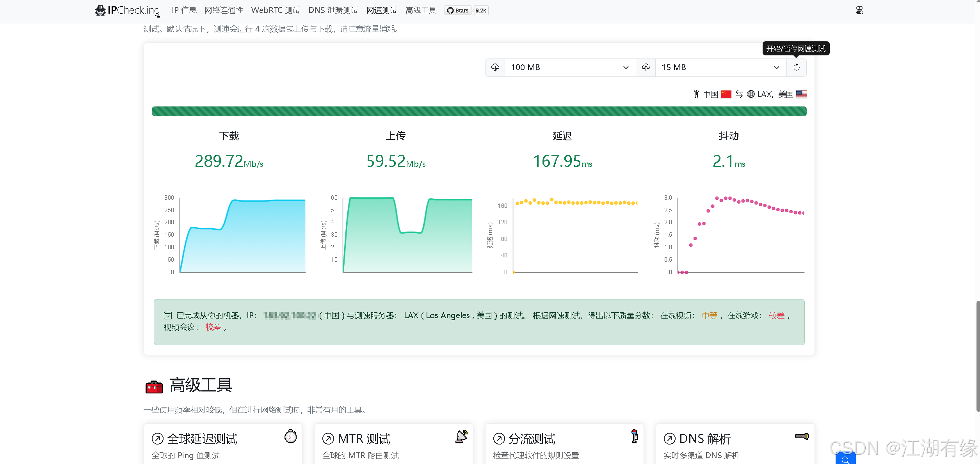Open the 15 MB upload size dropdown

720,67
